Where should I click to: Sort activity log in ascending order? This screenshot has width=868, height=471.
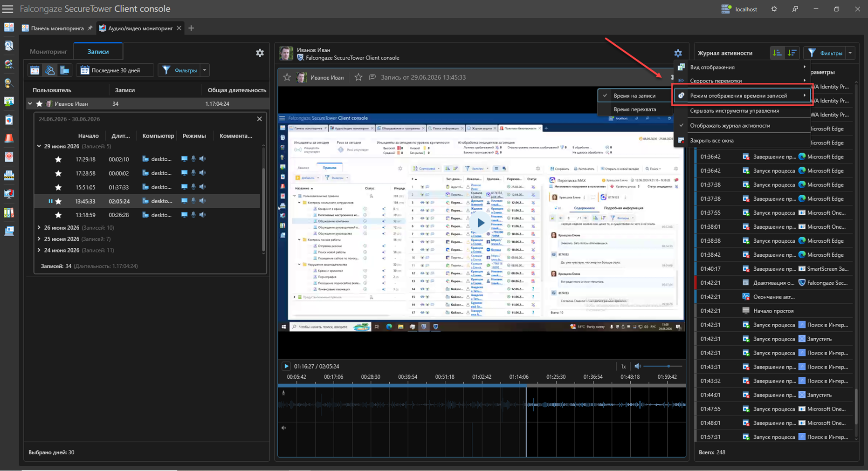[x=777, y=53]
